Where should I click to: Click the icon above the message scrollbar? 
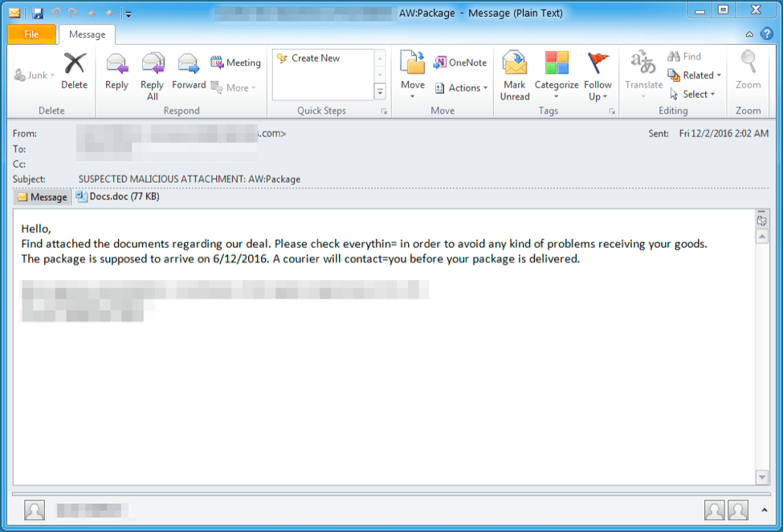click(761, 220)
